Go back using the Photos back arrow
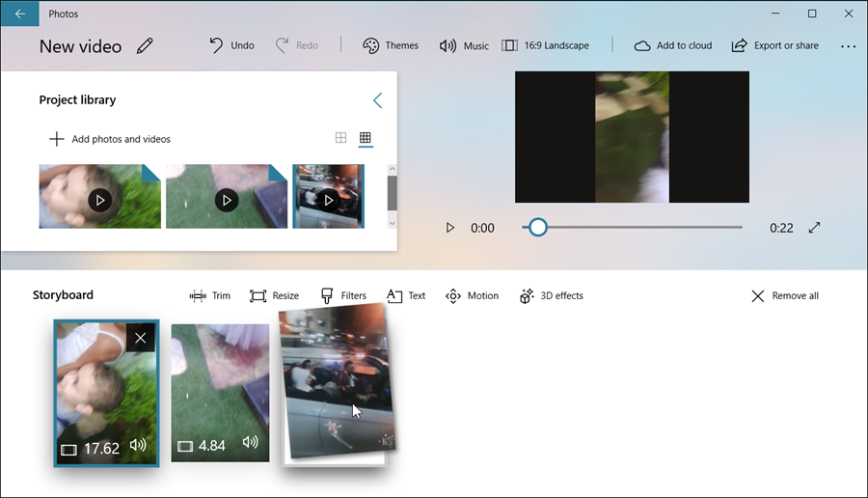The image size is (868, 498). pyautogui.click(x=20, y=14)
